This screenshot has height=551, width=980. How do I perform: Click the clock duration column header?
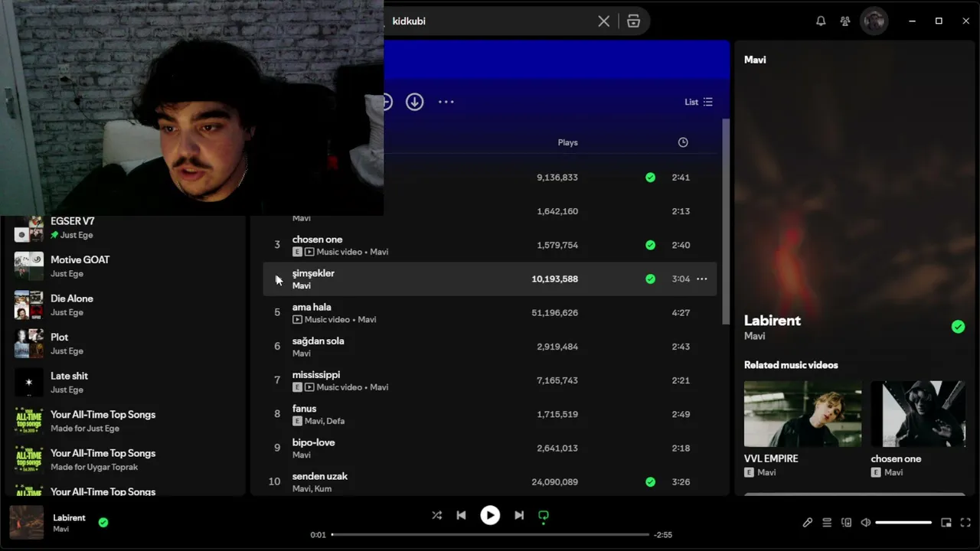pos(683,142)
